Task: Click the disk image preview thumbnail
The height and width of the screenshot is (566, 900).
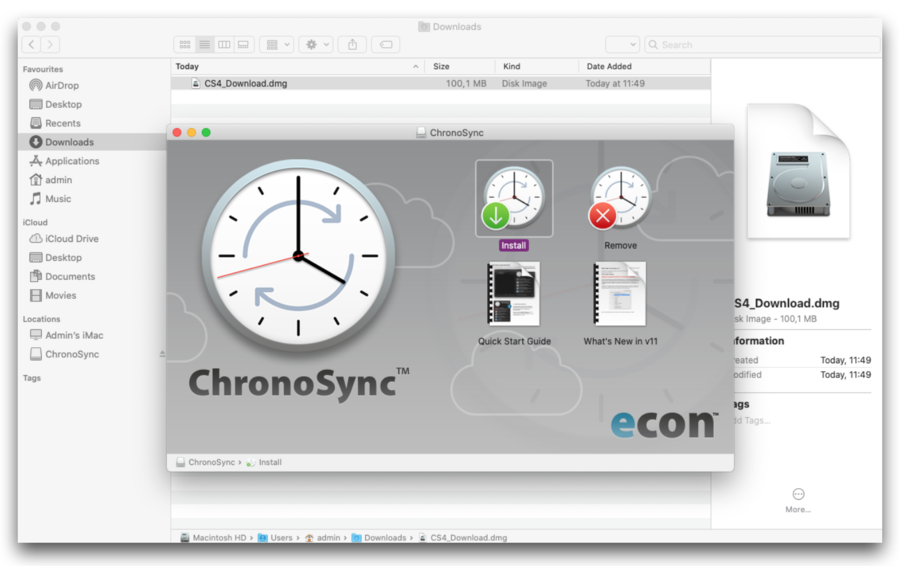Action: [798, 171]
